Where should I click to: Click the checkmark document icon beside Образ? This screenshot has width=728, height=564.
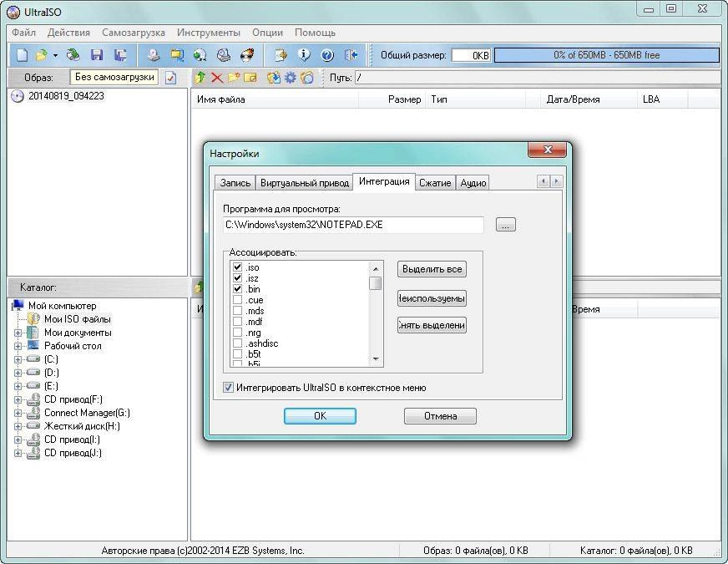(x=171, y=78)
